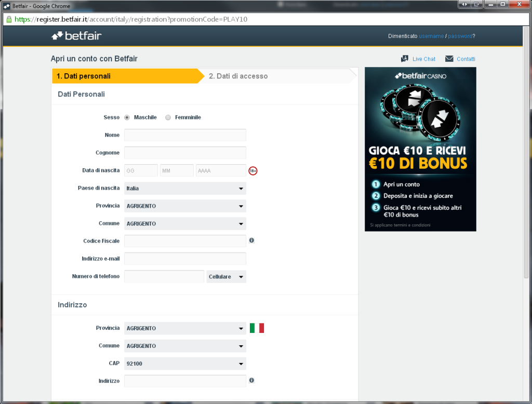Image resolution: width=532 pixels, height=404 pixels.
Task: Click into the Cognome field
Action: 185,153
